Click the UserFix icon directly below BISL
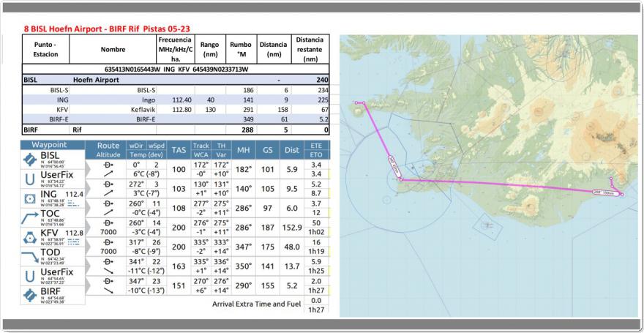Image resolution: width=644 pixels, height=333 pixels. click(30, 179)
